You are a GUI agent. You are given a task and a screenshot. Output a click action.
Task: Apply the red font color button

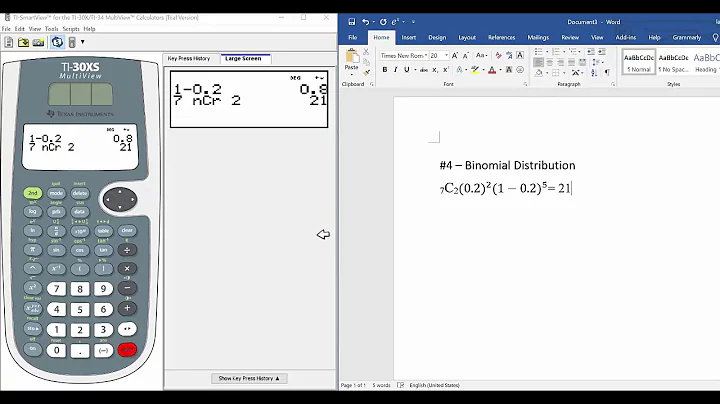[x=492, y=70]
